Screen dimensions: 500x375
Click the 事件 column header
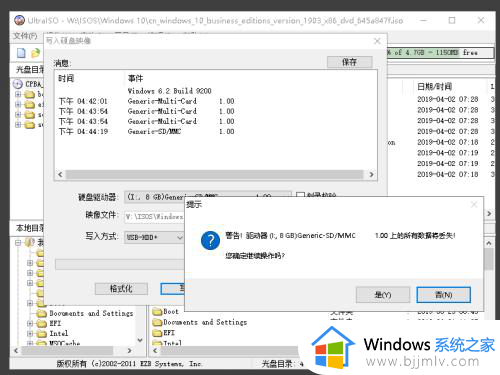click(135, 78)
